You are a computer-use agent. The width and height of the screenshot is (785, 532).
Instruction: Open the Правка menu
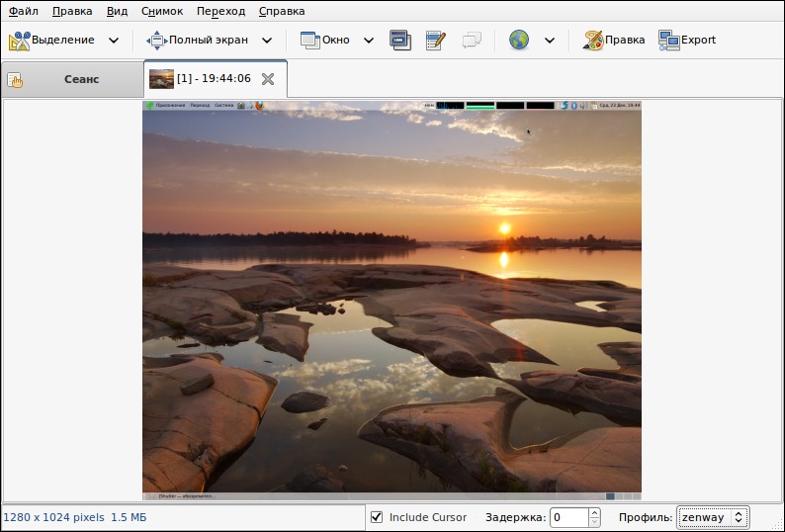pyautogui.click(x=72, y=11)
